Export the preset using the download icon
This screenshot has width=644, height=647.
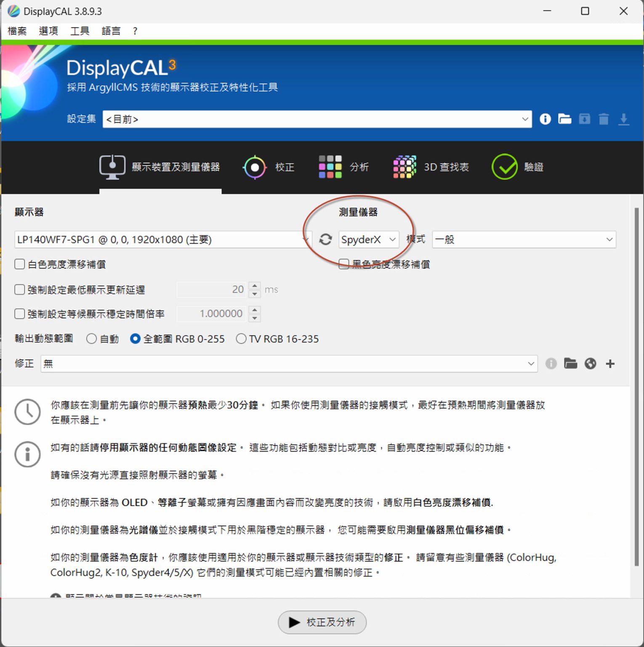coord(624,119)
